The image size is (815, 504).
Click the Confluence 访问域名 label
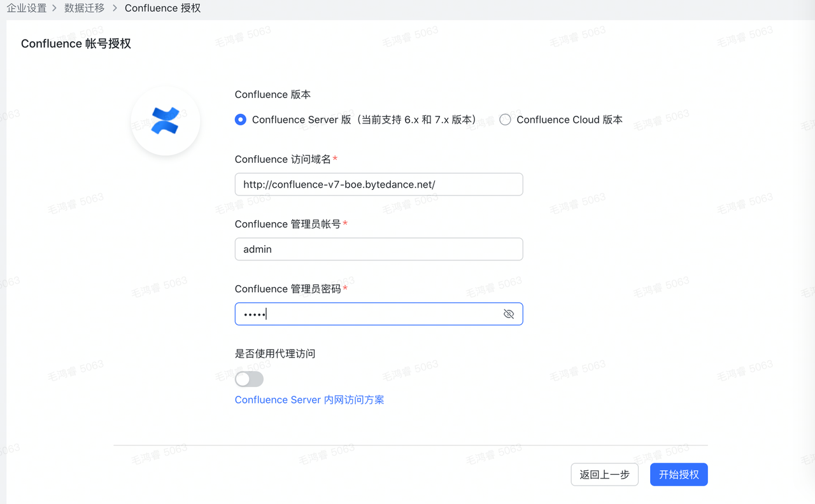coord(283,159)
